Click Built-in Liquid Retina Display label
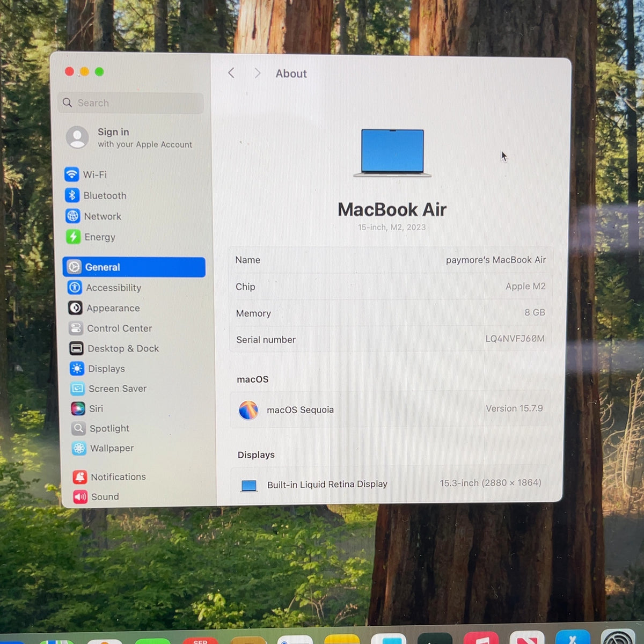 click(x=327, y=484)
